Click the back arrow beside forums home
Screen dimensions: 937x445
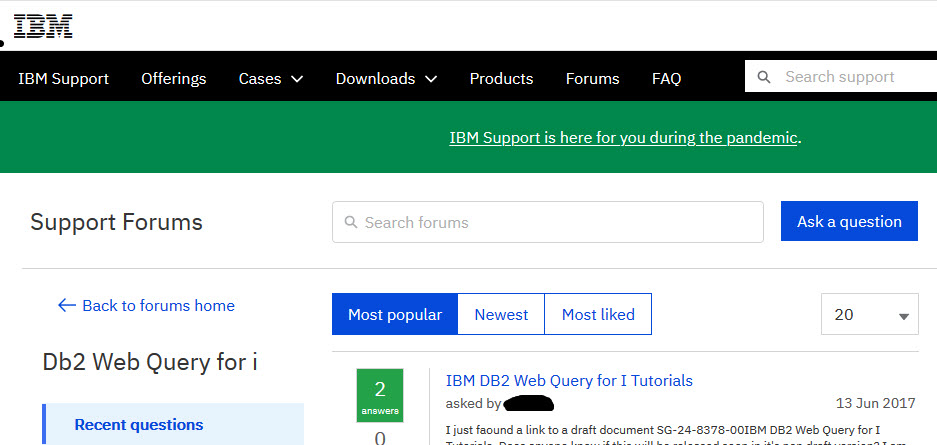coord(66,306)
